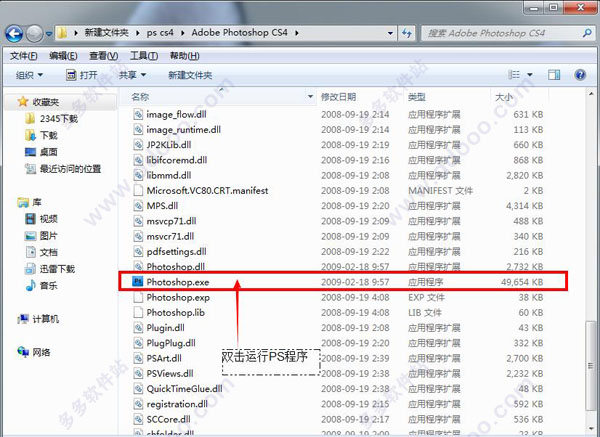Open 最近访问的位置 in the navigation pane
The image size is (600, 437).
click(70, 169)
